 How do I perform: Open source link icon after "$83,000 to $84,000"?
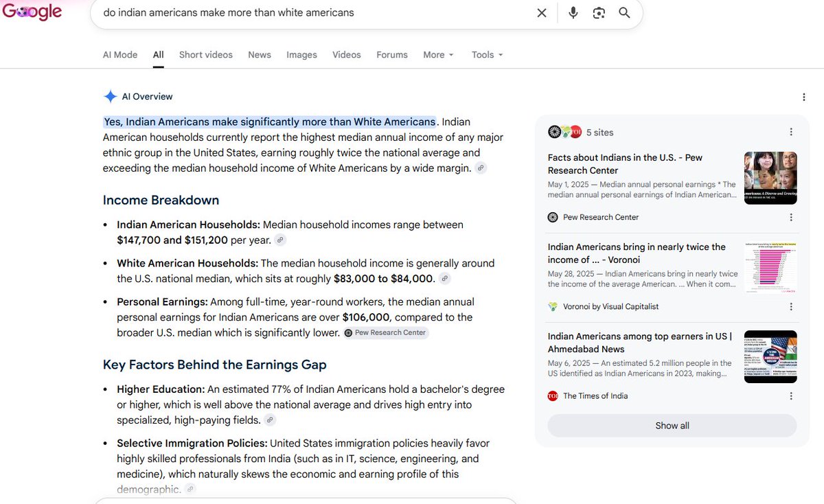click(445, 279)
